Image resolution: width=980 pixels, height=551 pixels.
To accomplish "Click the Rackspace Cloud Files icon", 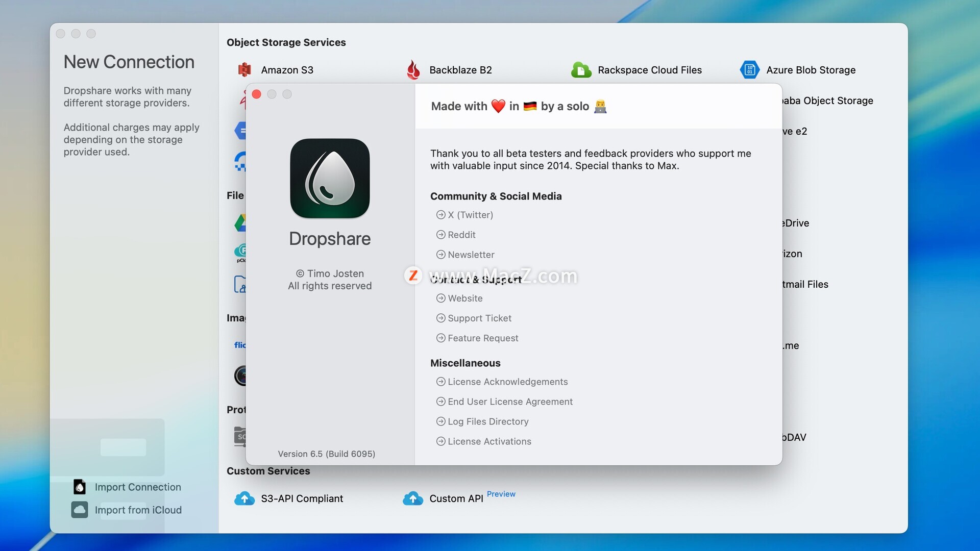I will [x=581, y=69].
